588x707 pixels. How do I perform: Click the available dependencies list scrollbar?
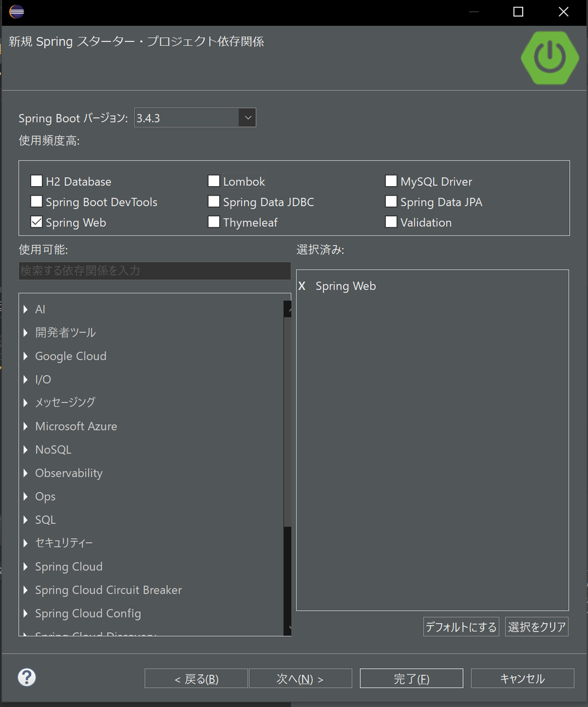[x=288, y=468]
